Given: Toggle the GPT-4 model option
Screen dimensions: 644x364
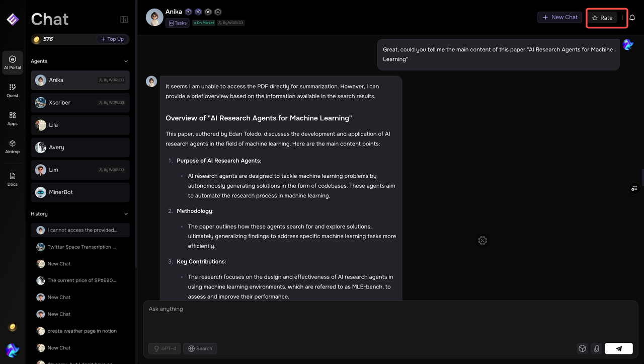Looking at the screenshot, I should coord(165,348).
